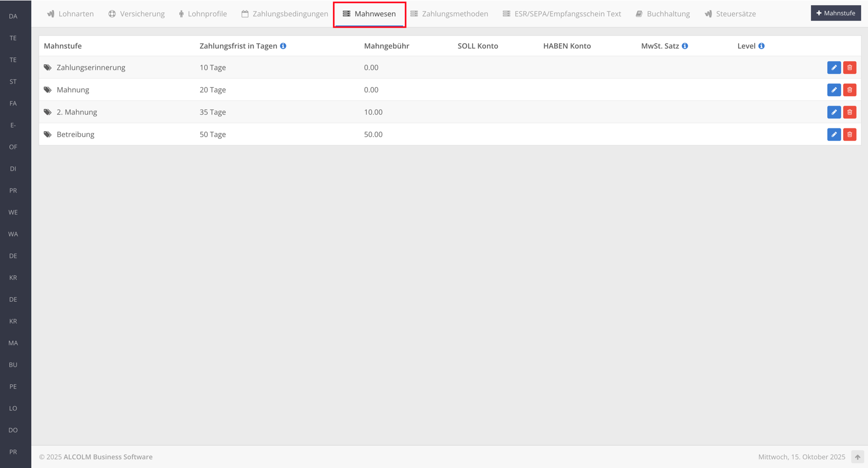Switch to the Buchhaltung tab
868x468 pixels.
point(663,14)
